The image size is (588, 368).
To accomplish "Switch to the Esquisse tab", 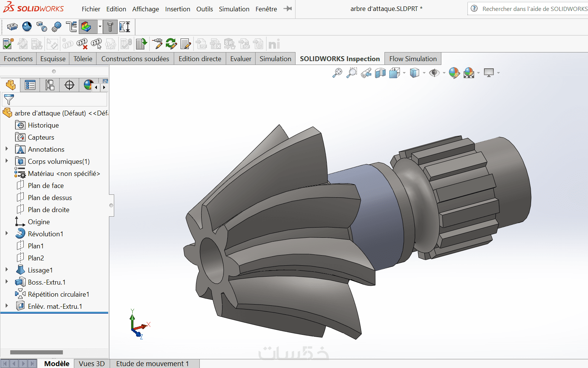I will (x=53, y=59).
